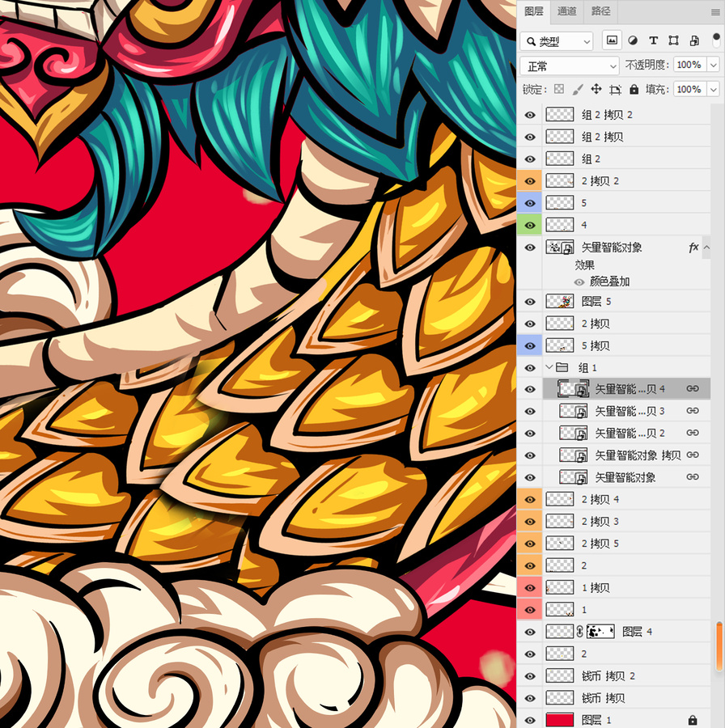
Task: Click fx icon on 矢量智能对象 layer
Action: [693, 248]
